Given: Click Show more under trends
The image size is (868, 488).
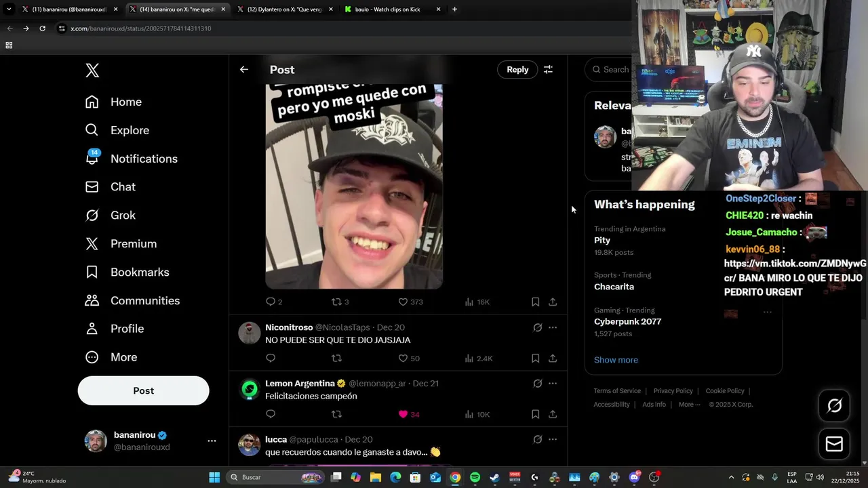Looking at the screenshot, I should pos(616,360).
